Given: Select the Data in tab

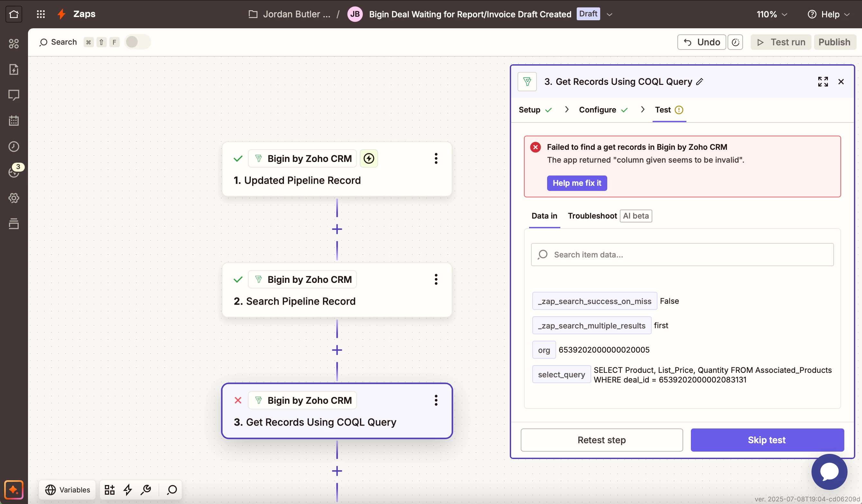Looking at the screenshot, I should [x=544, y=216].
